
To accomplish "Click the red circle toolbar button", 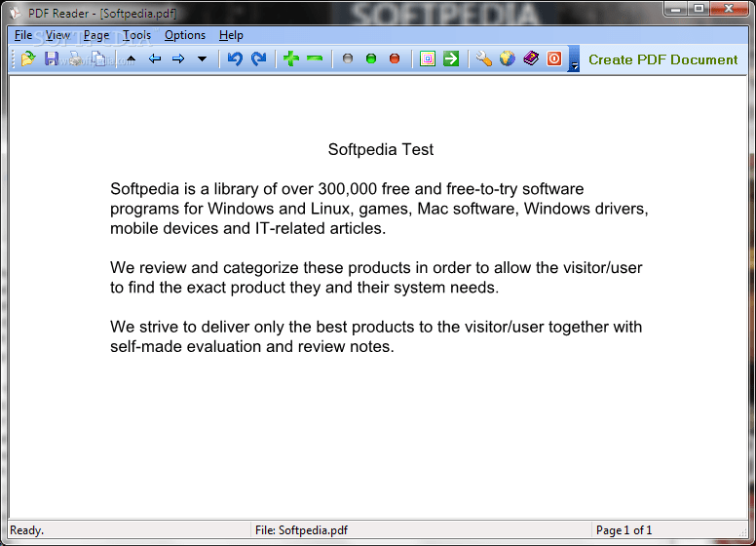I will point(395,58).
